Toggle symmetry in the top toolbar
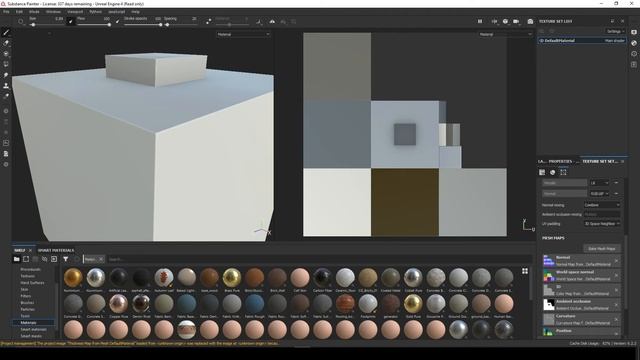The height and width of the screenshot is (360, 640). click(272, 21)
